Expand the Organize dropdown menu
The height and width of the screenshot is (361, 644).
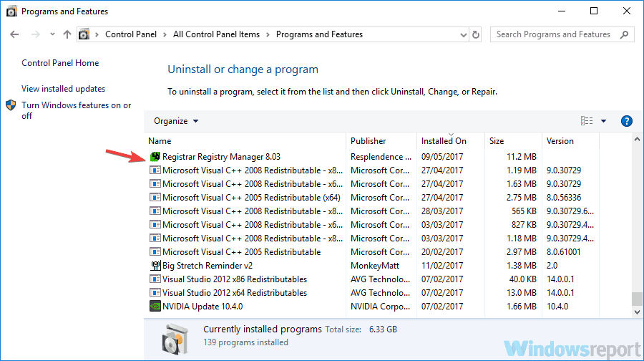(x=176, y=121)
